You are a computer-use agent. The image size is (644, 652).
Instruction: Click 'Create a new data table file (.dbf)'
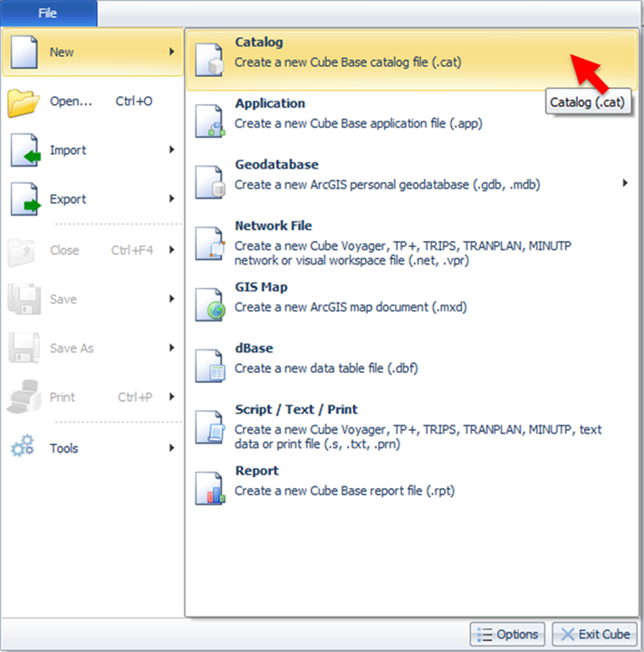[326, 369]
